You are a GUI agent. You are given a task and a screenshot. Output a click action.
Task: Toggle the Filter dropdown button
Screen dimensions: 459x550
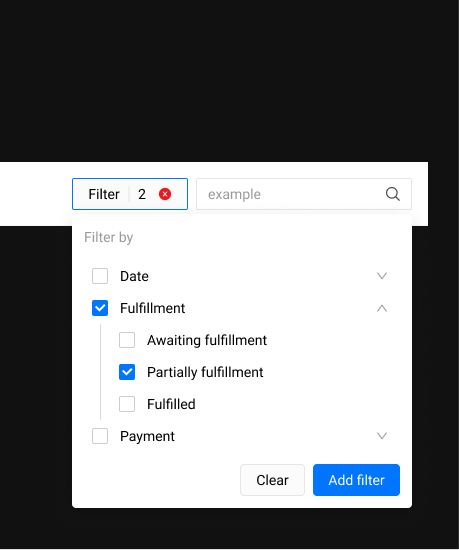(x=130, y=194)
